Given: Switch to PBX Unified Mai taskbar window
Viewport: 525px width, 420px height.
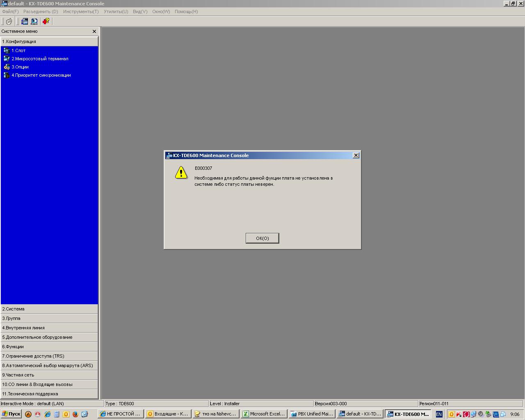Looking at the screenshot, I should click(x=312, y=414).
